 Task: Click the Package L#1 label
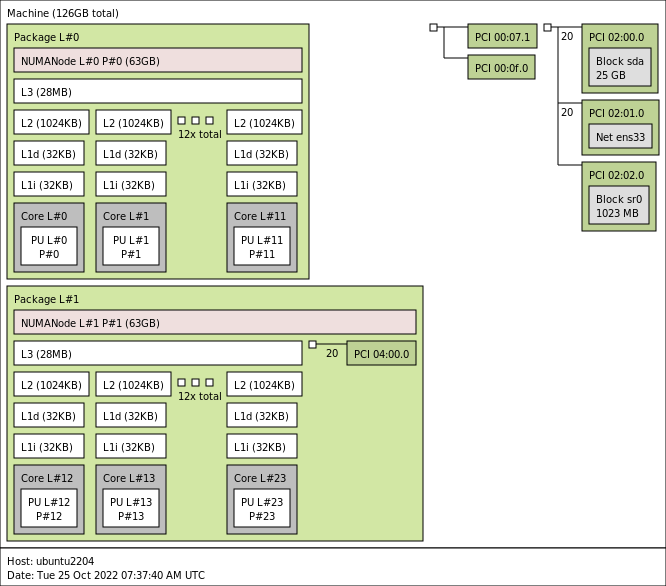click(x=46, y=299)
